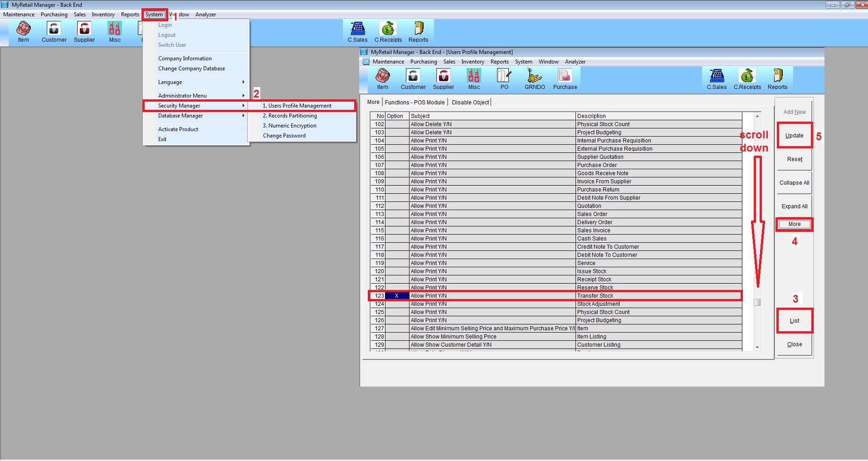Image resolution: width=868 pixels, height=461 pixels.
Task: Open the Supplier icon in main toolbar
Action: pyautogui.click(x=84, y=32)
